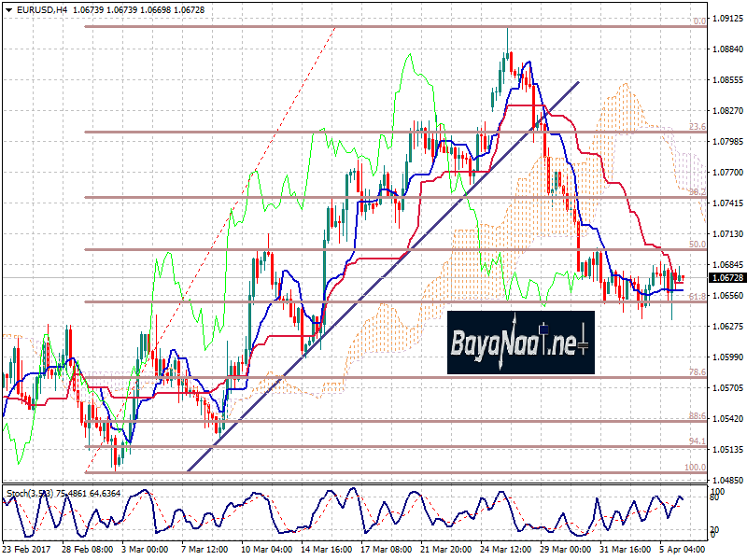This screenshot has height=560, width=747.
Task: Select the current price tag 1.06728
Action: click(727, 278)
